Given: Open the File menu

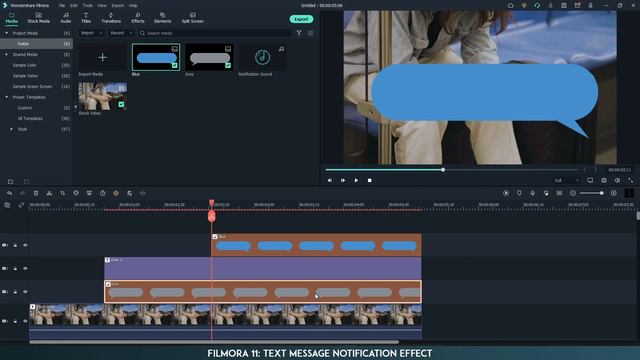Looking at the screenshot, I should pos(62,6).
